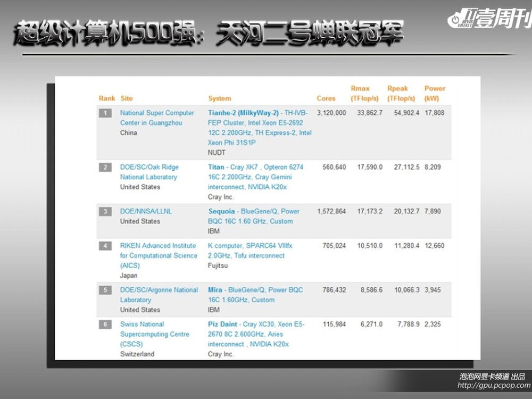Click the Rmax value 17,590.0
Viewport: 532px width, 399px height.
370,167
